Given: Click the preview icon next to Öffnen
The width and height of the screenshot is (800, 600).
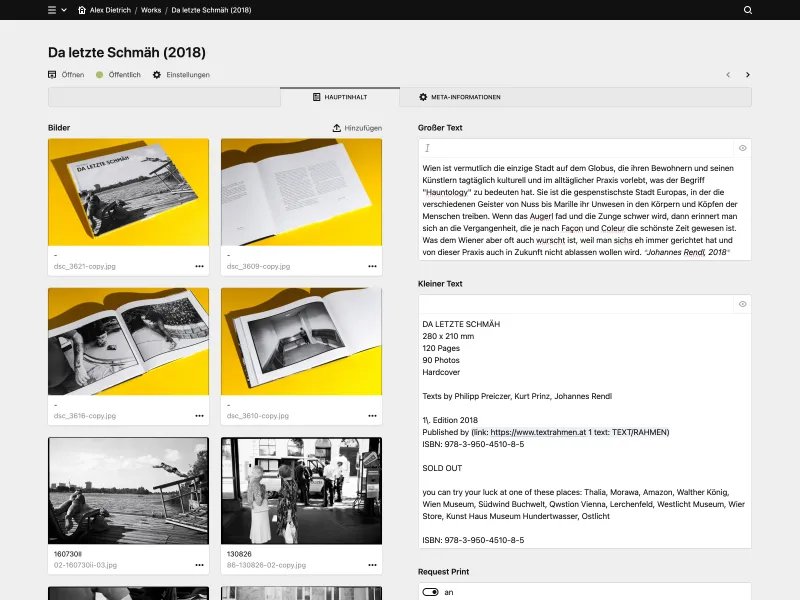Looking at the screenshot, I should coord(51,74).
